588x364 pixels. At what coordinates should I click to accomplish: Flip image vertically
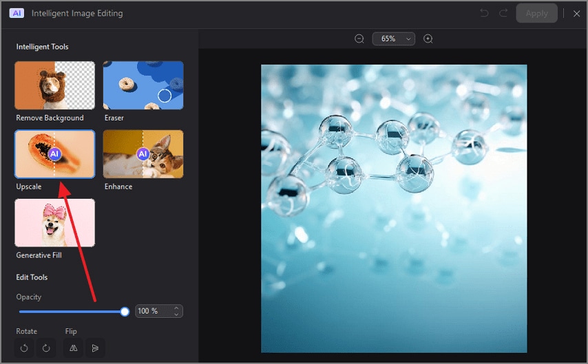coord(95,348)
